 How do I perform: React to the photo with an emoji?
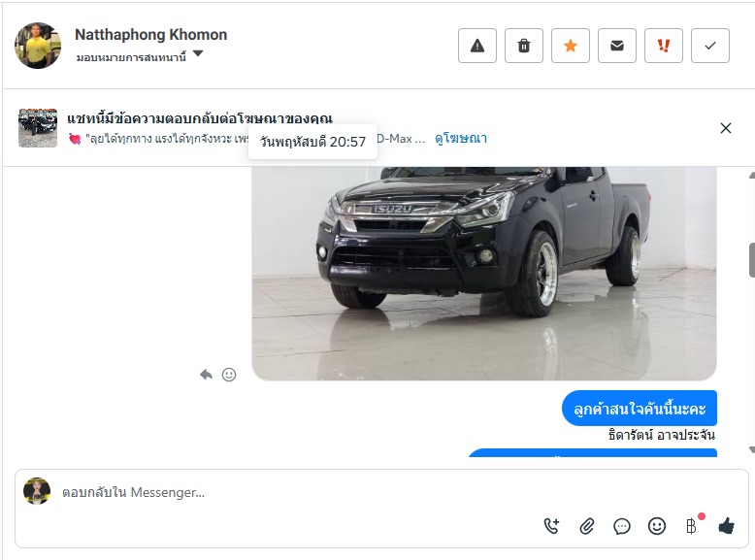[229, 374]
